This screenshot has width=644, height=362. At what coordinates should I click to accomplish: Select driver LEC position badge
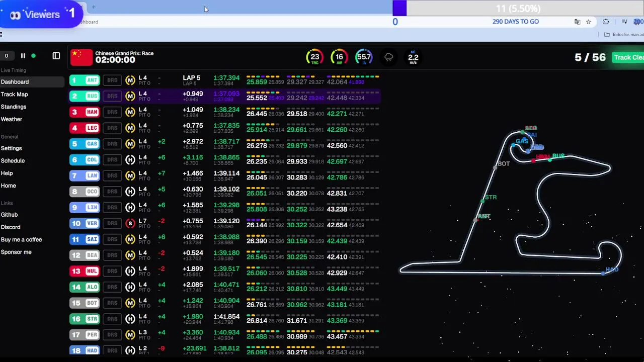85,128
